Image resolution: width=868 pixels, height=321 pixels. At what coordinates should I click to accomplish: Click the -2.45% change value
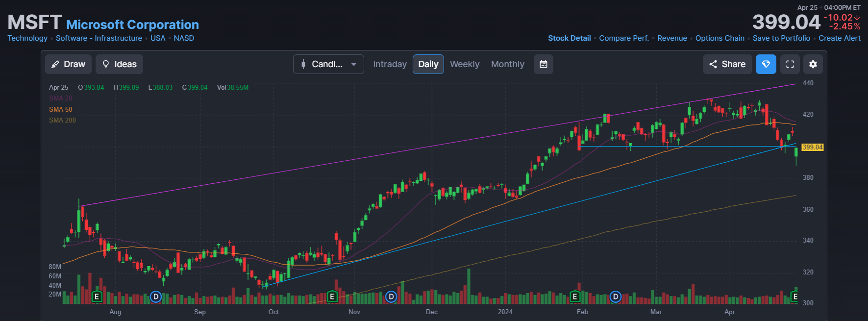[x=844, y=26]
